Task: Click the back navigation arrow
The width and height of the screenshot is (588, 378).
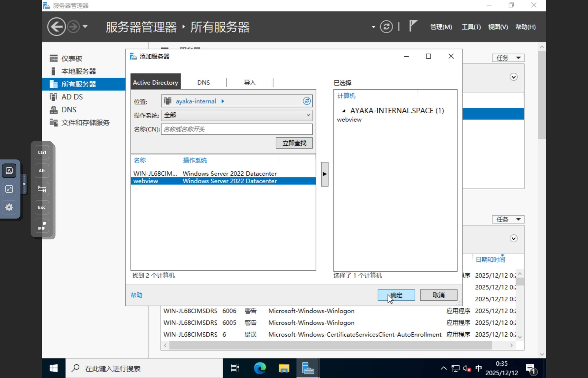Action: (56, 27)
